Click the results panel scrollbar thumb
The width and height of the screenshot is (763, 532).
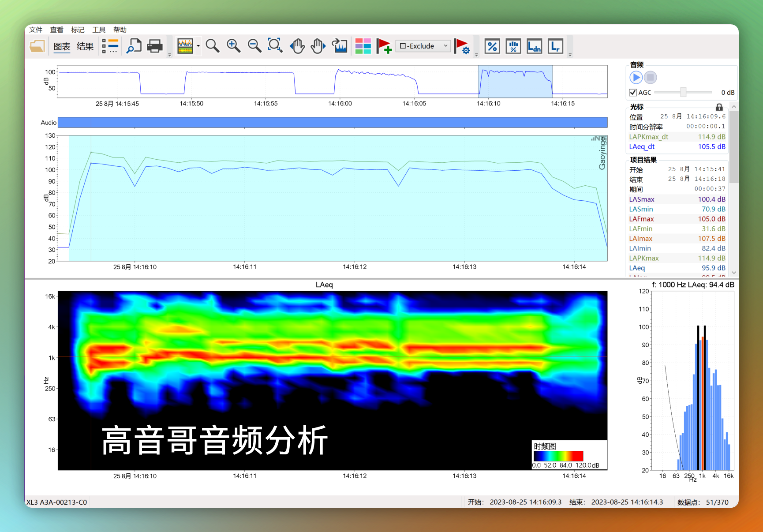point(734,146)
